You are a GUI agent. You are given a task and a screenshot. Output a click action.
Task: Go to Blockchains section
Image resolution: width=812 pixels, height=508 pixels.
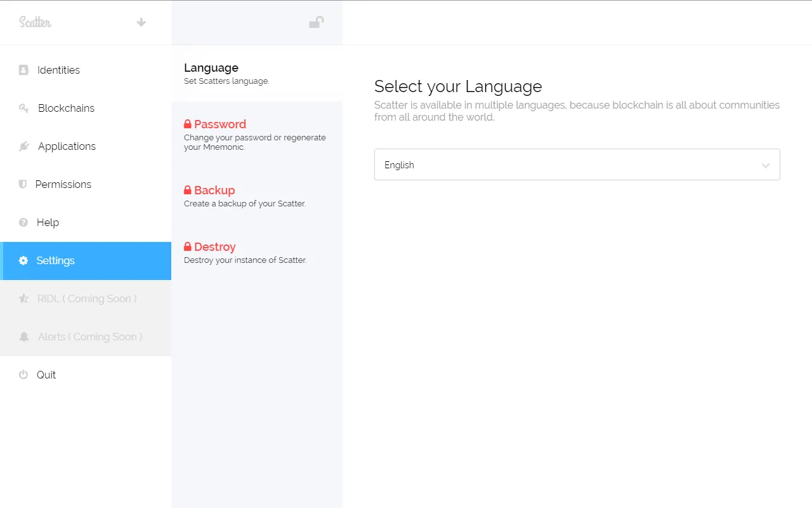coord(86,108)
